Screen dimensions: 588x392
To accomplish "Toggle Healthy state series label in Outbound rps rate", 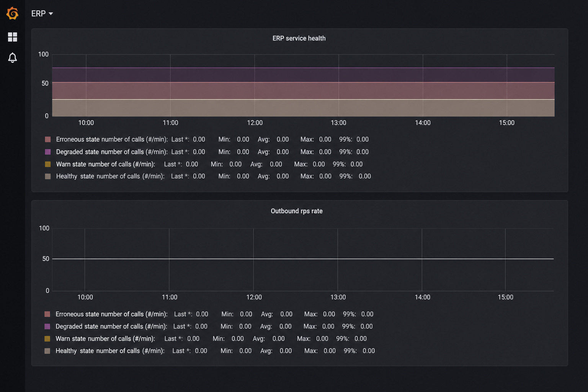I will [x=110, y=351].
